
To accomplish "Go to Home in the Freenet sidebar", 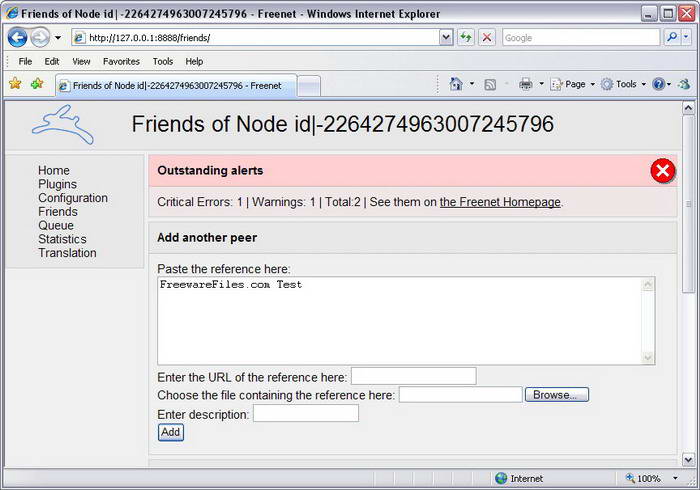I will point(54,170).
